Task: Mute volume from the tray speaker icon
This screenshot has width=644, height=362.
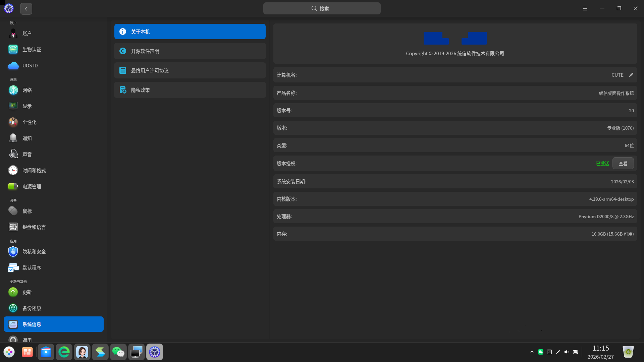Action: coord(567,352)
